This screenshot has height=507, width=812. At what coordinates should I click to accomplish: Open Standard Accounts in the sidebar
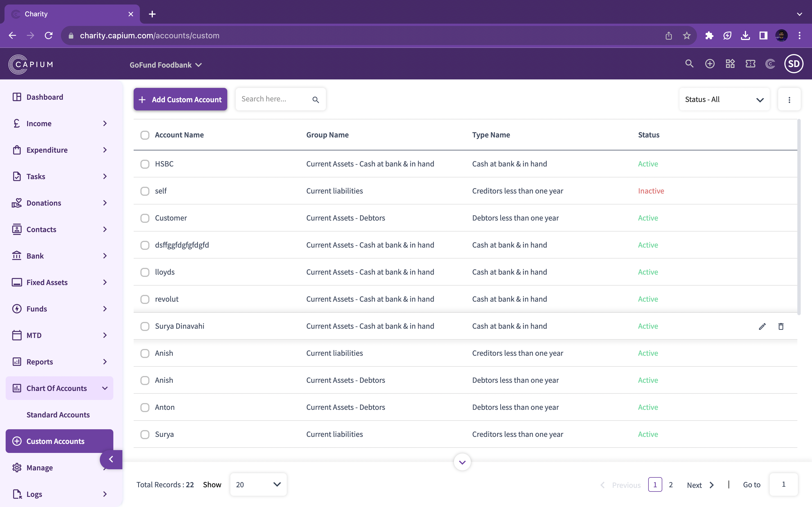[x=58, y=415]
